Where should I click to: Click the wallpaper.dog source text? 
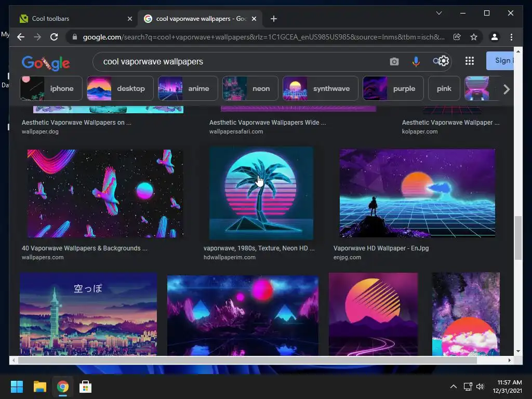(40, 131)
